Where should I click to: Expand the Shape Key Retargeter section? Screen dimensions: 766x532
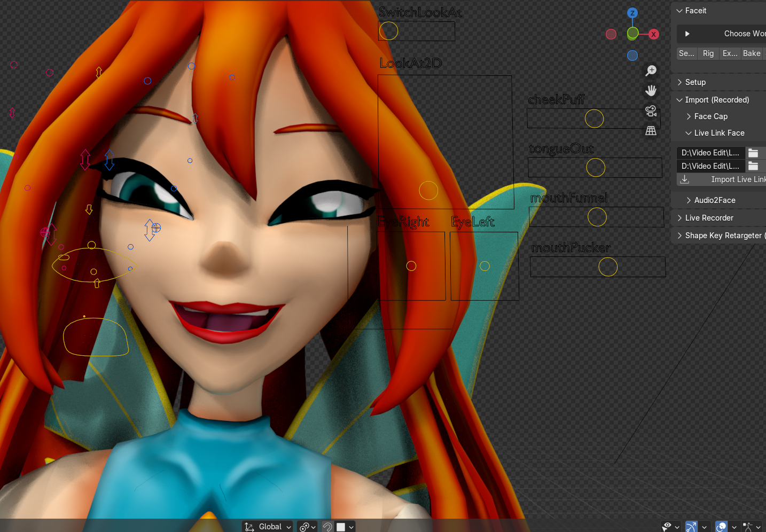pyautogui.click(x=679, y=236)
